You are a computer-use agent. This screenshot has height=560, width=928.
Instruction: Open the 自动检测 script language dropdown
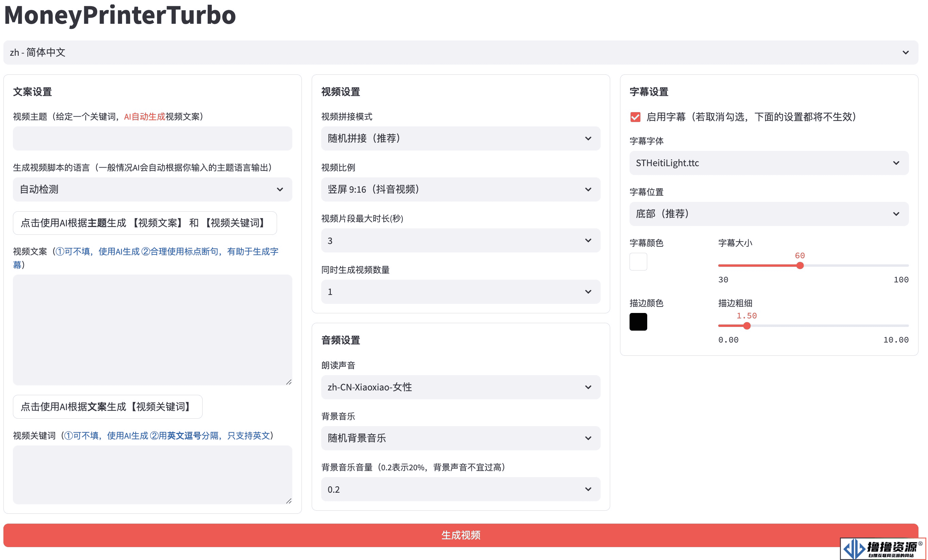coord(152,189)
